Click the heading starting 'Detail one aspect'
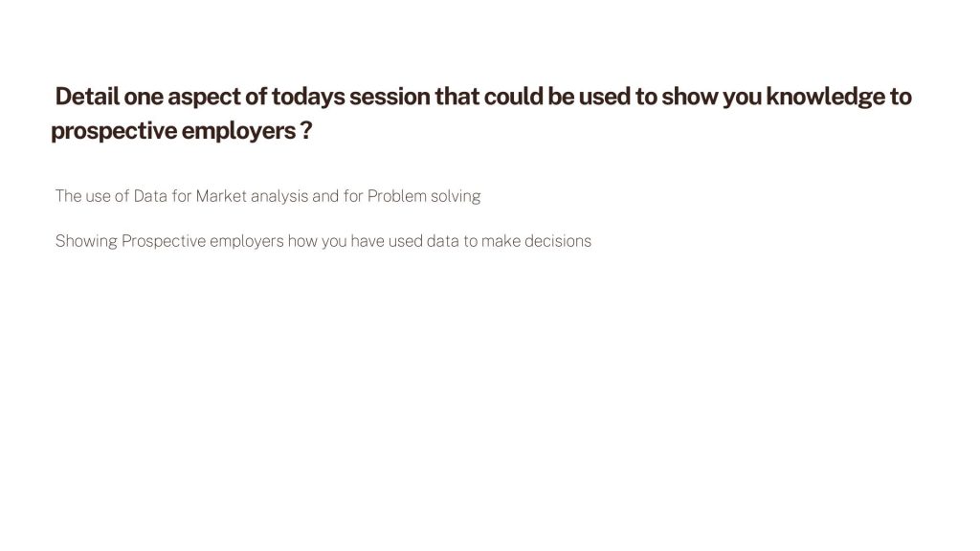Image resolution: width=980 pixels, height=551 pixels. click(x=481, y=114)
